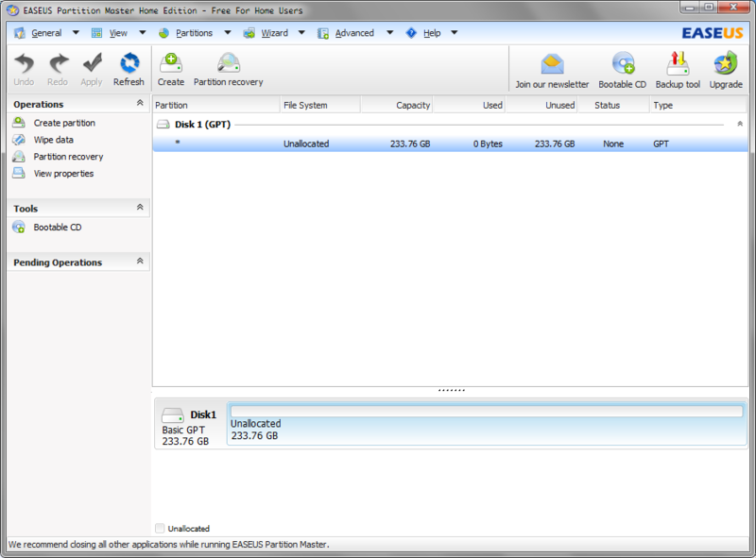Click the Disk1 Basic GPT label
This screenshot has width=756, height=558.
tap(183, 430)
